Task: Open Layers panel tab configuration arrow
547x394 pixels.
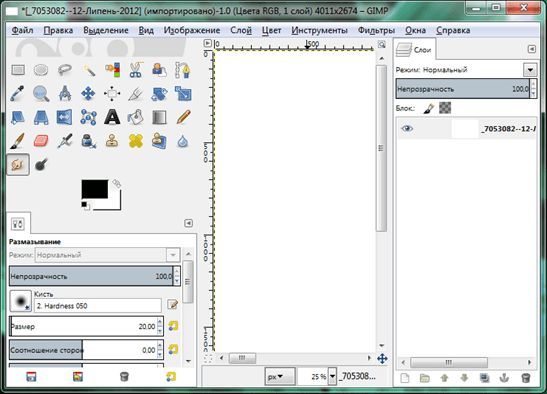Action: pos(532,49)
